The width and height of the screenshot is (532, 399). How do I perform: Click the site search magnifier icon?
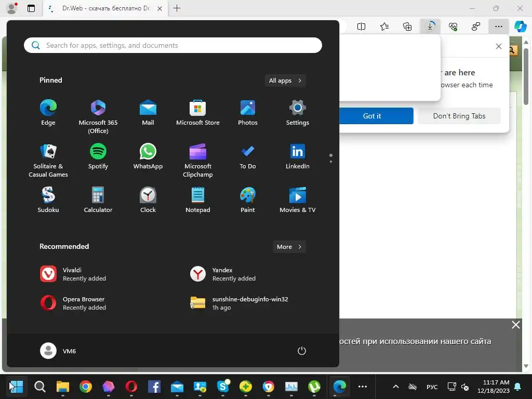pyautogui.click(x=512, y=50)
